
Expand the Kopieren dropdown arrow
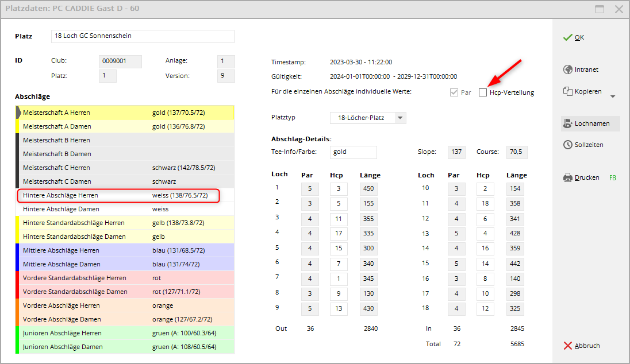612,96
